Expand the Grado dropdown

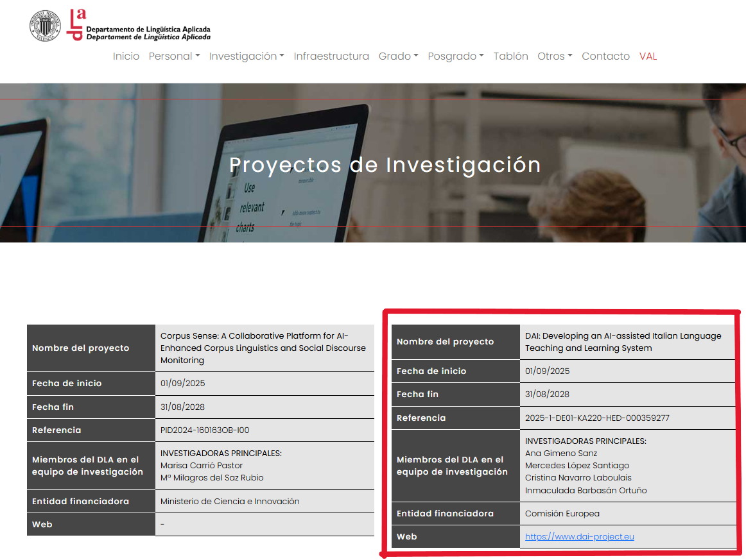398,56
